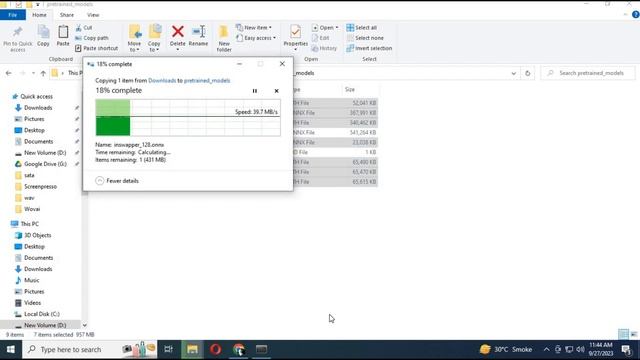Switch to the Share ribbon tab

(x=67, y=15)
